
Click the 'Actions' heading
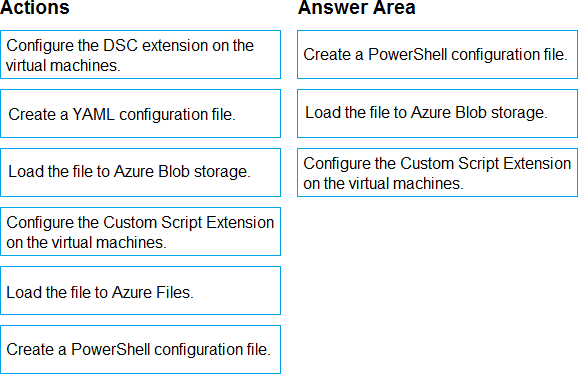tap(35, 7)
